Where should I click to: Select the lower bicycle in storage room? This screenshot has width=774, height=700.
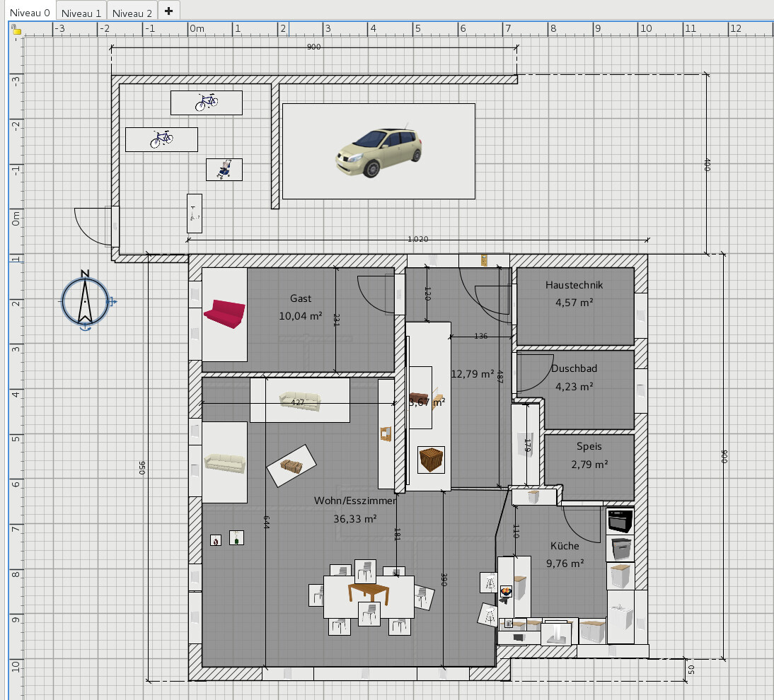[x=161, y=139]
